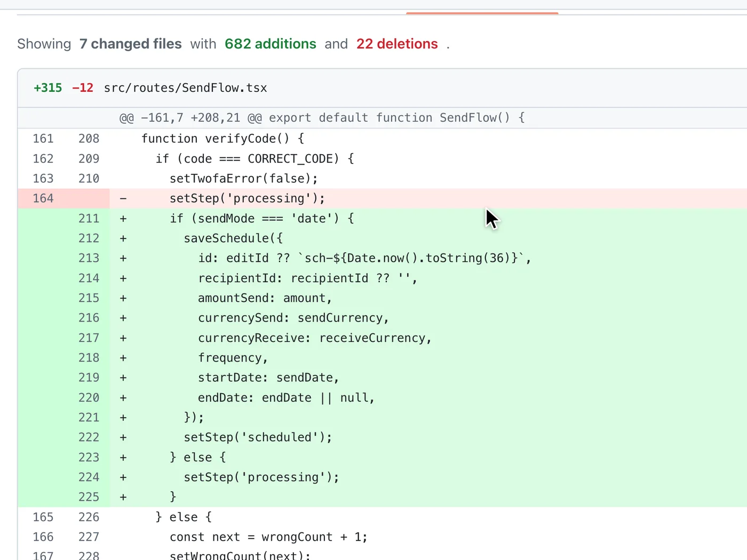Click the added "saveSchedule({" line
747x560 pixels.
coord(233,238)
